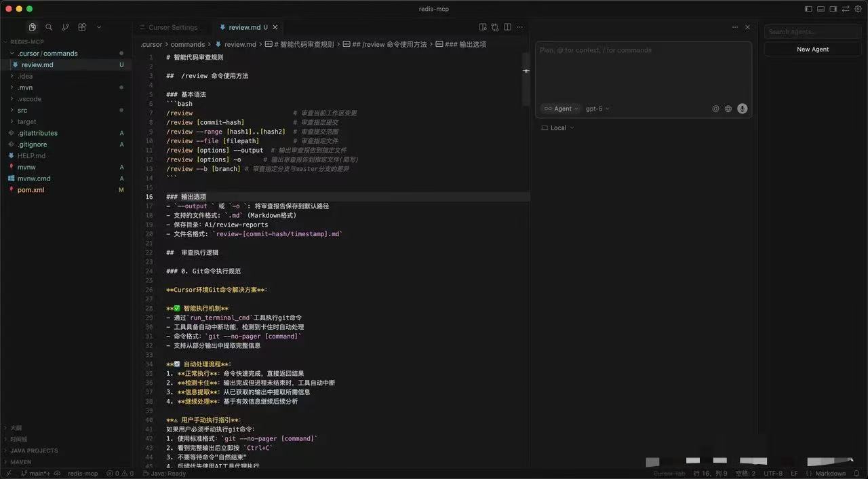The width and height of the screenshot is (868, 479).
Task: Click Markdown language mode in status bar
Action: (829, 474)
